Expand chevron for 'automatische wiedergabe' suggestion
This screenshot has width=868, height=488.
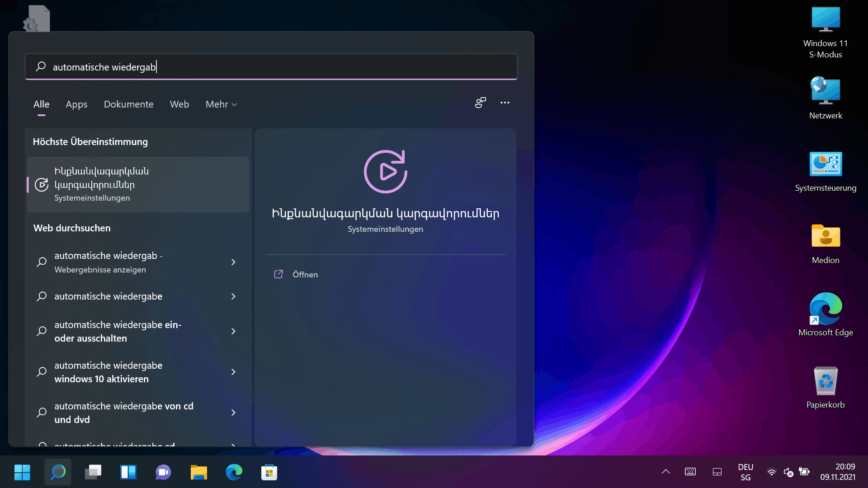click(233, 296)
